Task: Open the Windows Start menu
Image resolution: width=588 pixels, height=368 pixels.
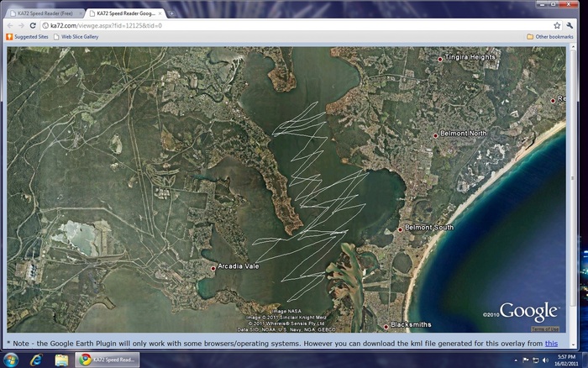Action: (x=11, y=360)
